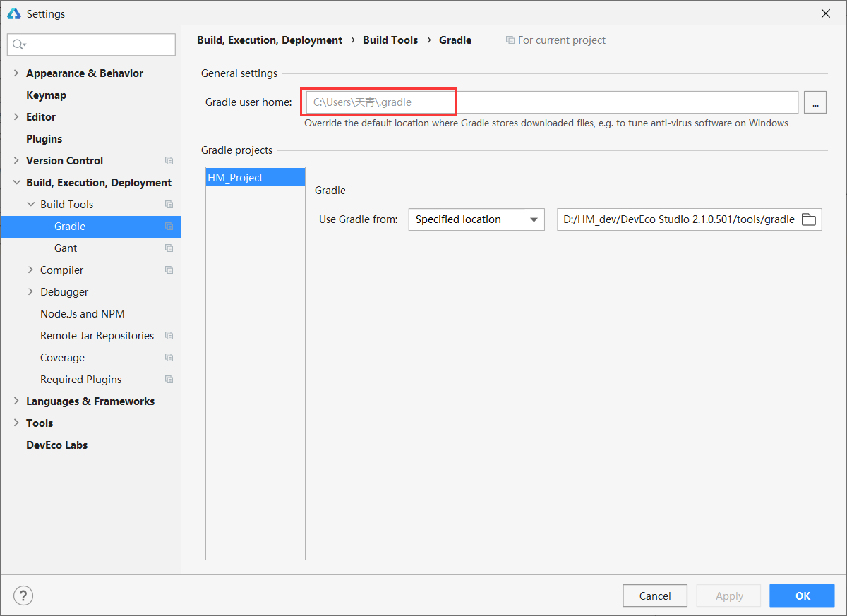Screen dimensions: 847x616
Task: Open Coverage settings page
Action: [62, 358]
